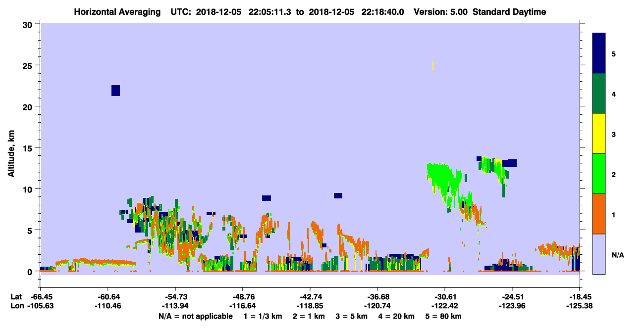Screen dimensions: 644x330
Task: Click the yellow level 3 color swatch
Action: 599,134
